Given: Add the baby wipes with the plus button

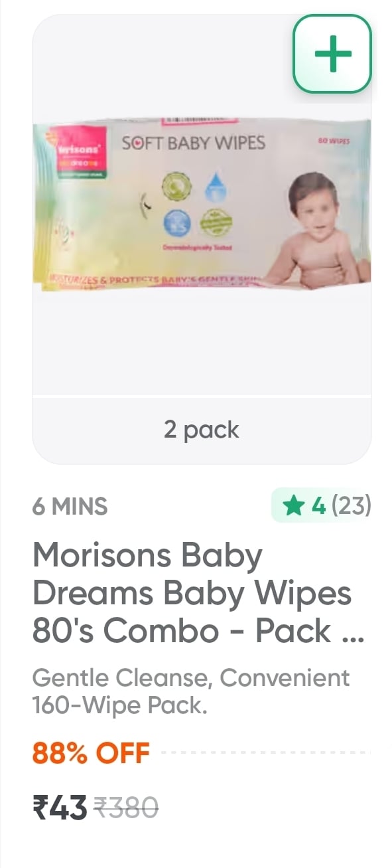Looking at the screenshot, I should click(332, 54).
